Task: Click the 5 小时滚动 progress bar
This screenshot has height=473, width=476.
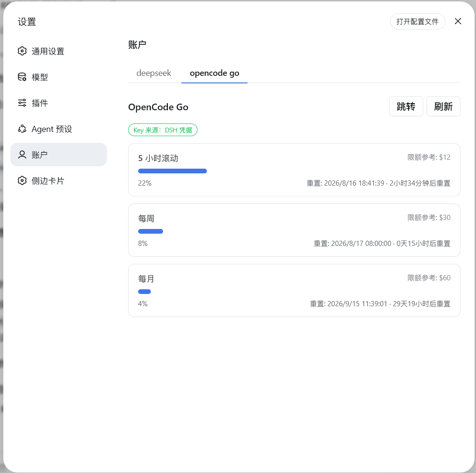Action: 172,171
